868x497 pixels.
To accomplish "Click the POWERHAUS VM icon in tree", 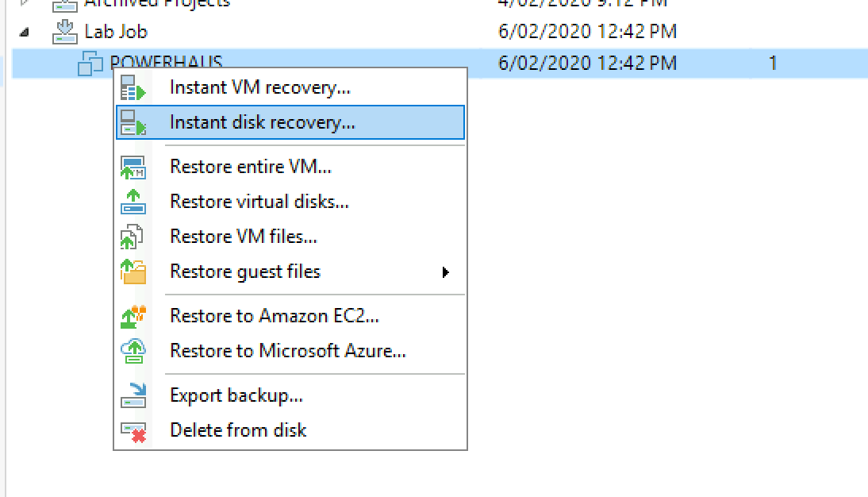I will [90, 64].
